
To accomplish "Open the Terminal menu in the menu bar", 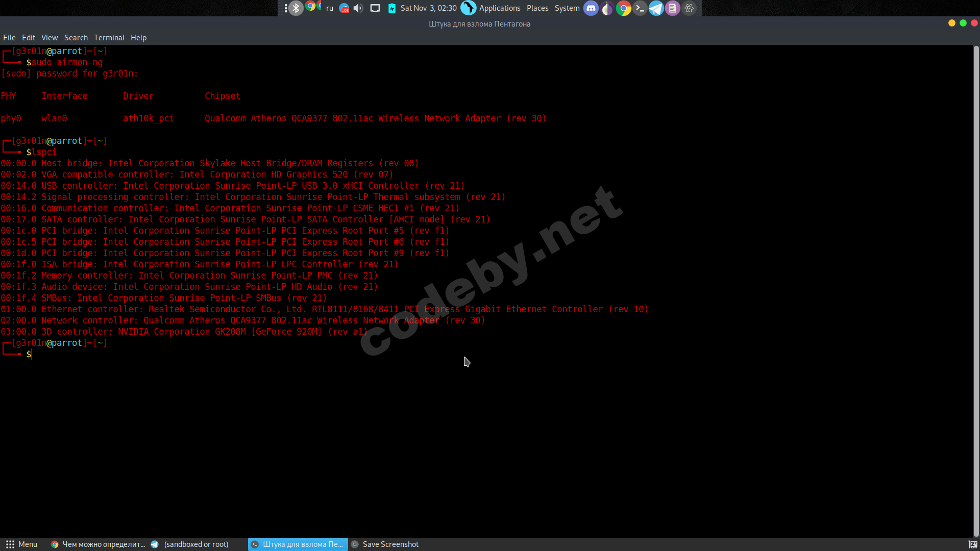I will [109, 38].
